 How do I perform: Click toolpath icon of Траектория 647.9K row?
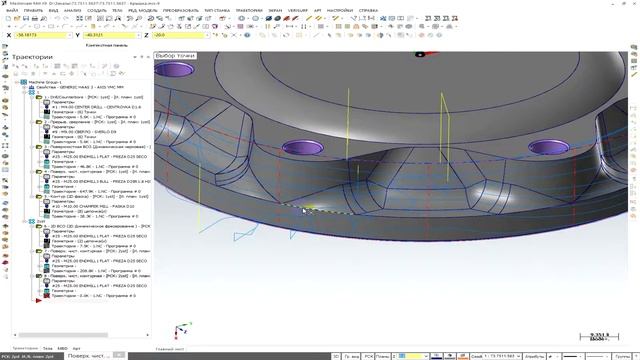47,191
